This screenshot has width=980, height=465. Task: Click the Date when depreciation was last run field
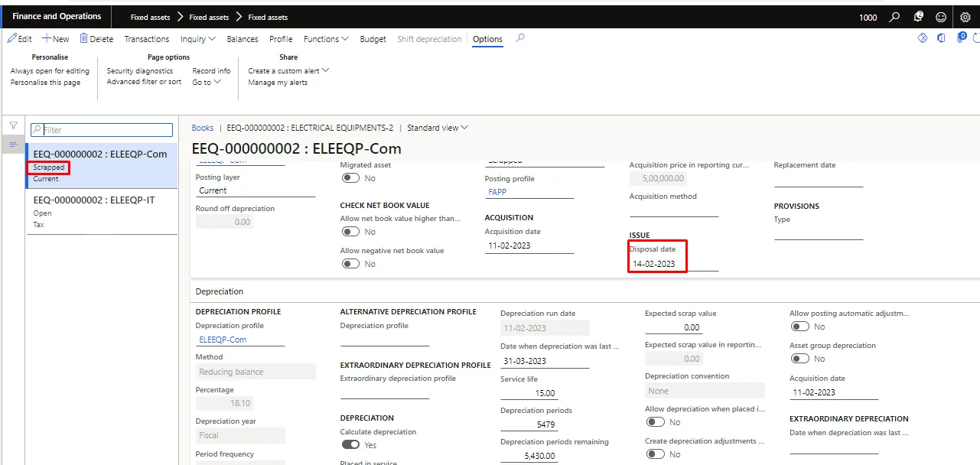(545, 361)
